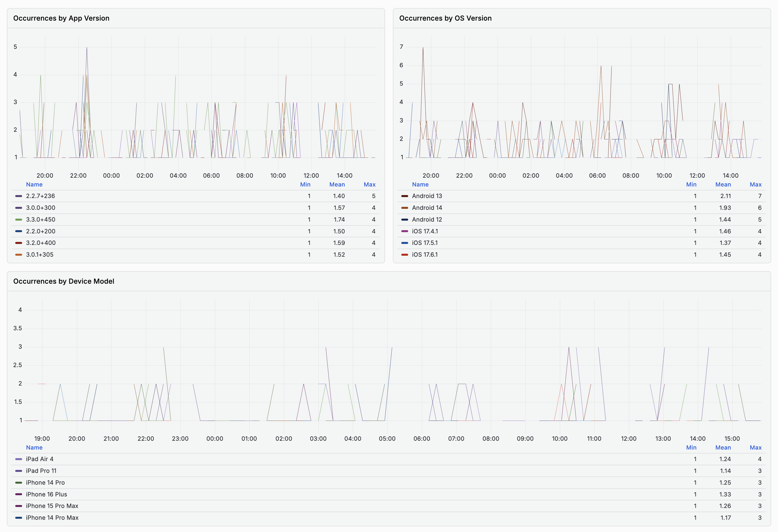The image size is (778, 532).
Task: Open the Occurrences by App Version panel title
Action: pos(61,18)
